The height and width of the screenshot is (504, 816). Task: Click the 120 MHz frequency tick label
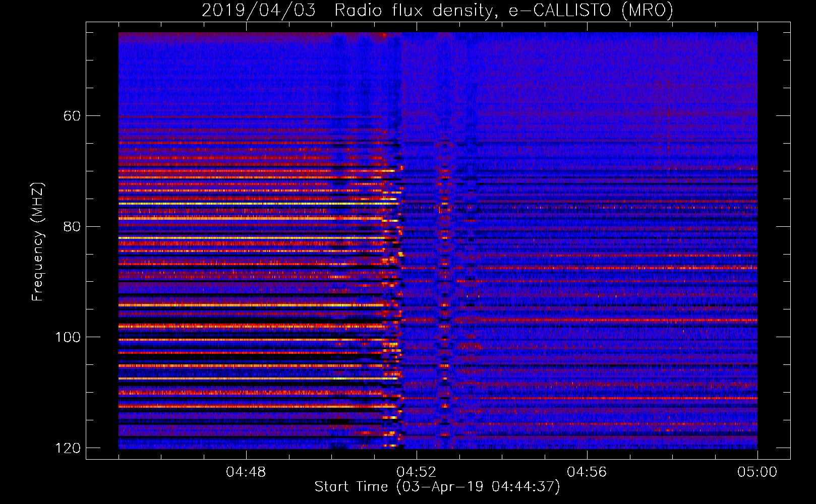(x=68, y=448)
